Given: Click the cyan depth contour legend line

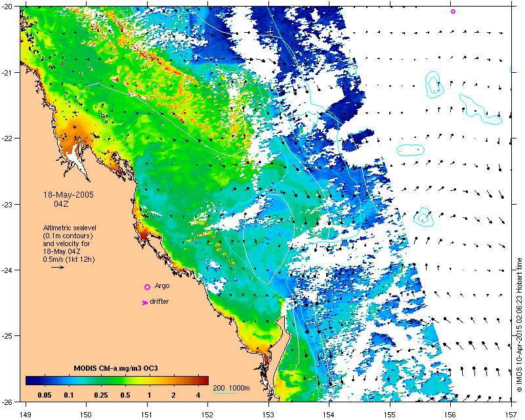Looking at the screenshot, I should click(x=224, y=393).
